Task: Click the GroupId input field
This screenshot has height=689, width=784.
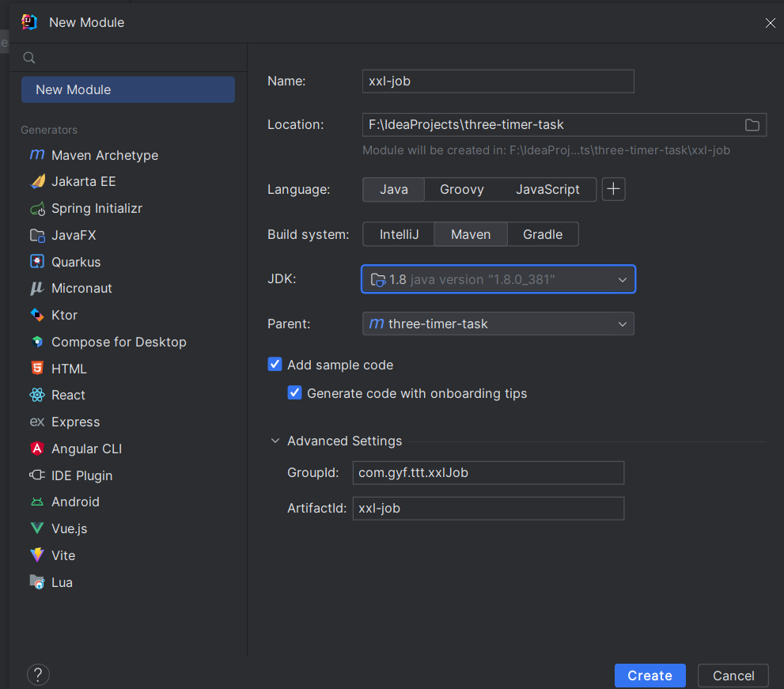Action: [x=488, y=472]
